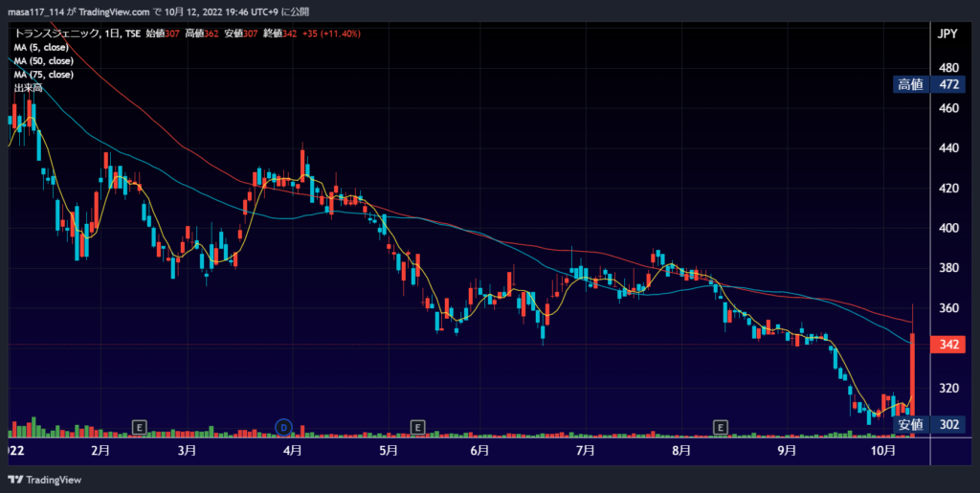Click the earnings E marker near 2月
This screenshot has height=493, width=980.
click(x=140, y=427)
